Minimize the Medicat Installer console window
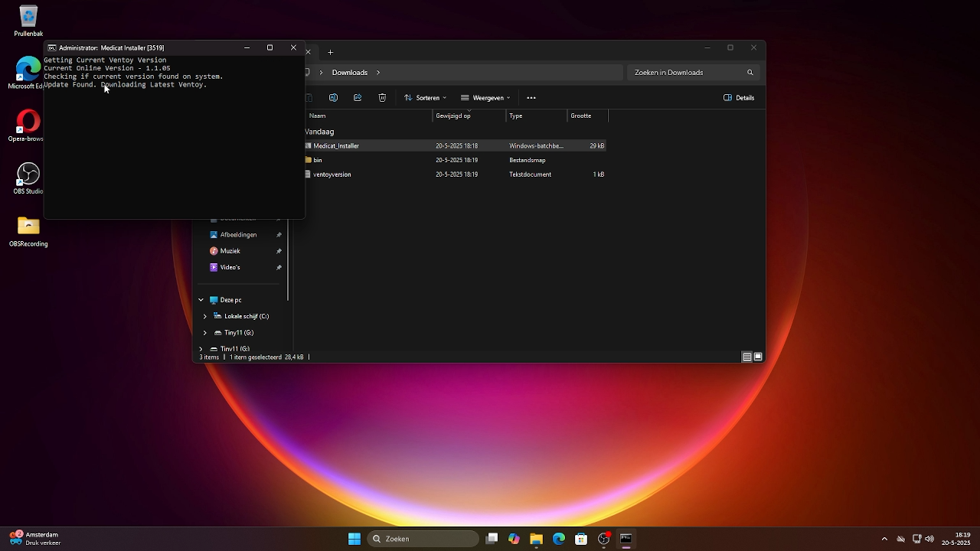Image resolution: width=980 pixels, height=551 pixels. tap(247, 47)
